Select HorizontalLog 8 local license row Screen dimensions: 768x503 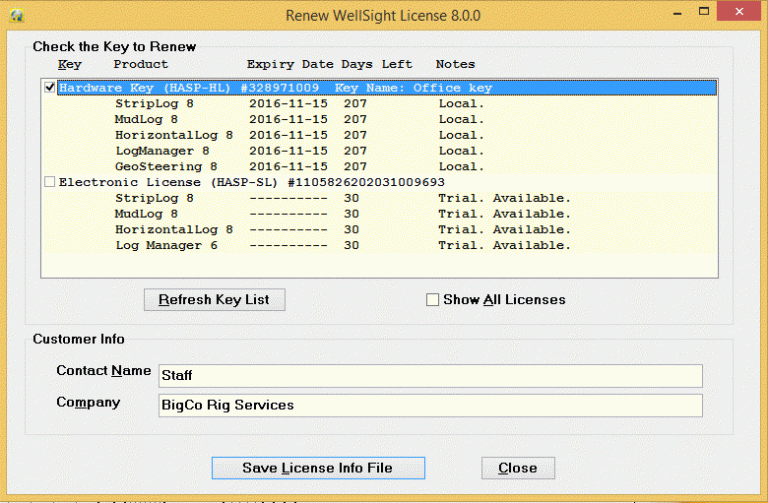pyautogui.click(x=300, y=135)
